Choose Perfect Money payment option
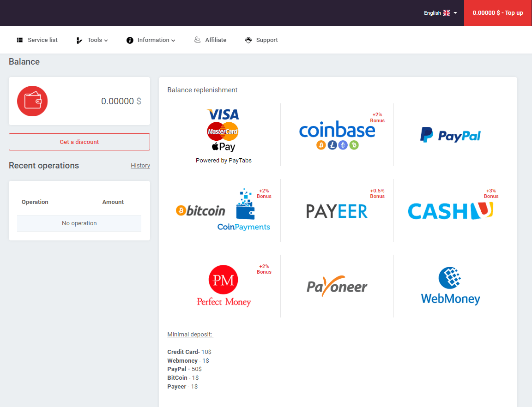The height and width of the screenshot is (407, 532). (224, 286)
